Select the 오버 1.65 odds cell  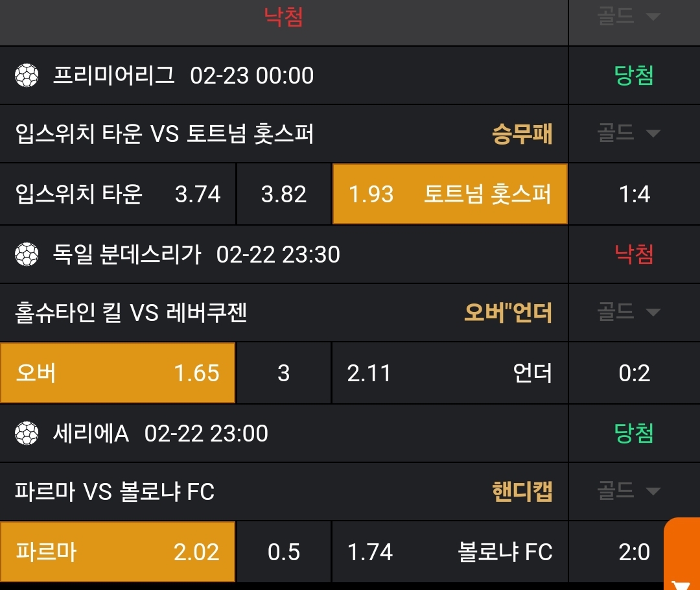pos(117,373)
